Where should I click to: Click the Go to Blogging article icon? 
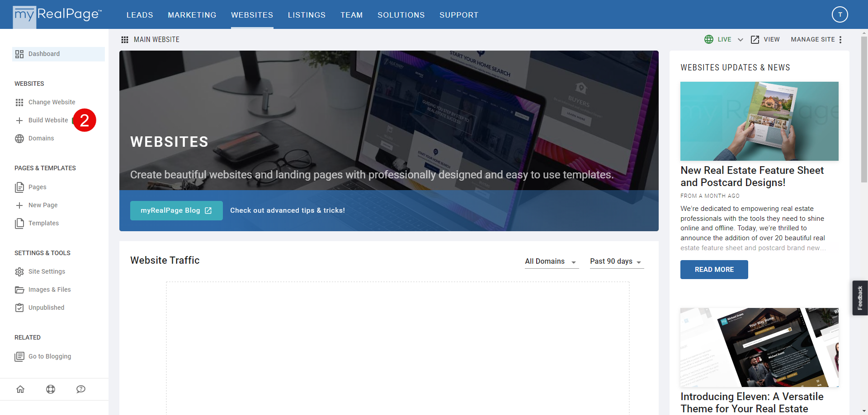point(19,357)
